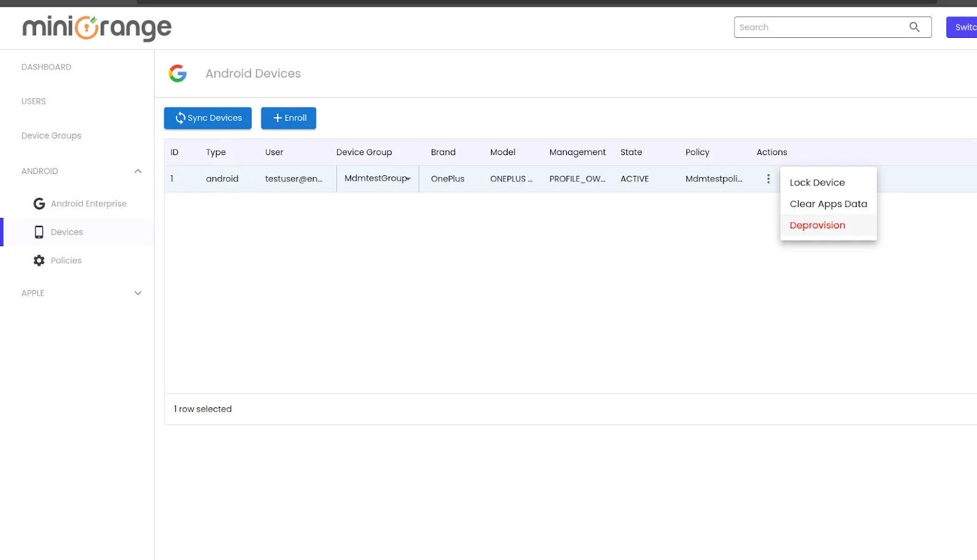Click the Brand column header
This screenshot has width=977, height=560.
click(x=443, y=152)
